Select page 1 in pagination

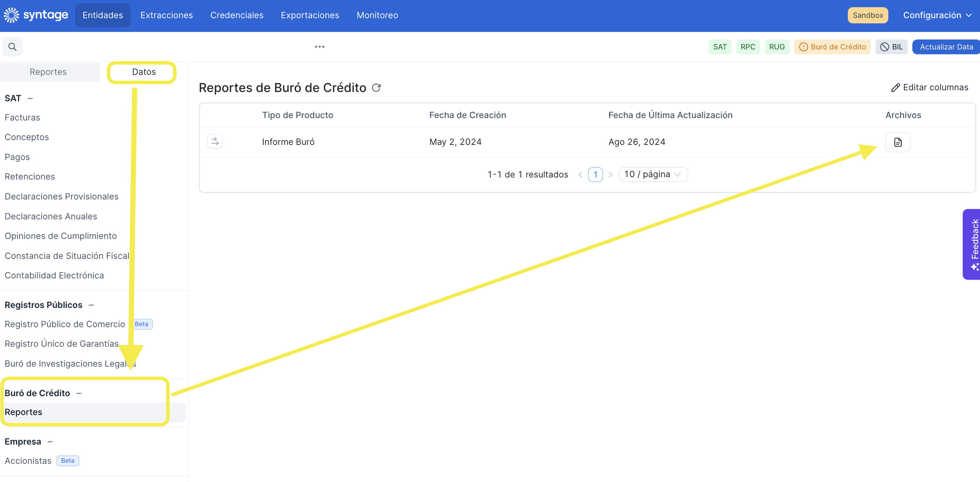coord(595,175)
